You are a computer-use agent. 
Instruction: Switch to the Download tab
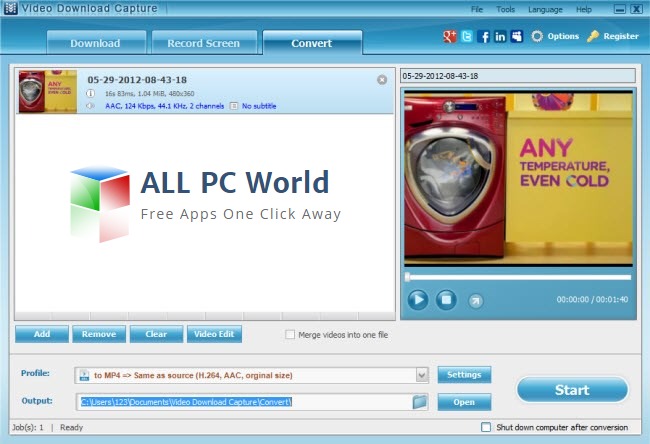[95, 43]
